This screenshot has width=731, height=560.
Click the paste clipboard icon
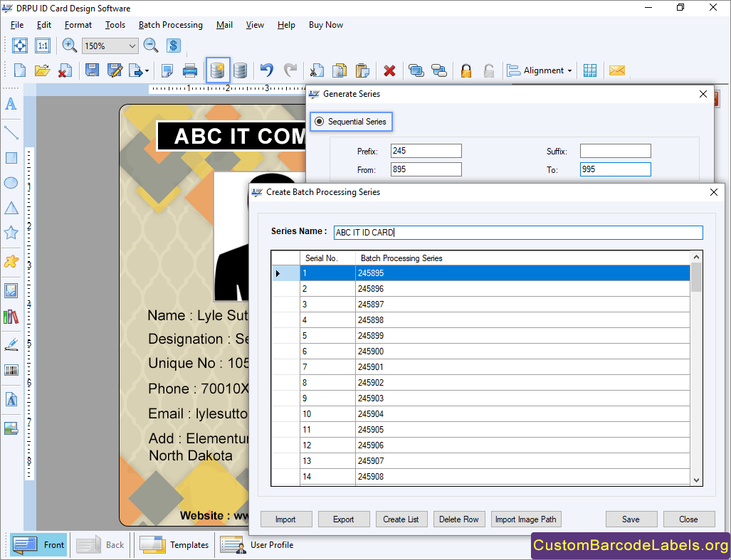pos(362,70)
